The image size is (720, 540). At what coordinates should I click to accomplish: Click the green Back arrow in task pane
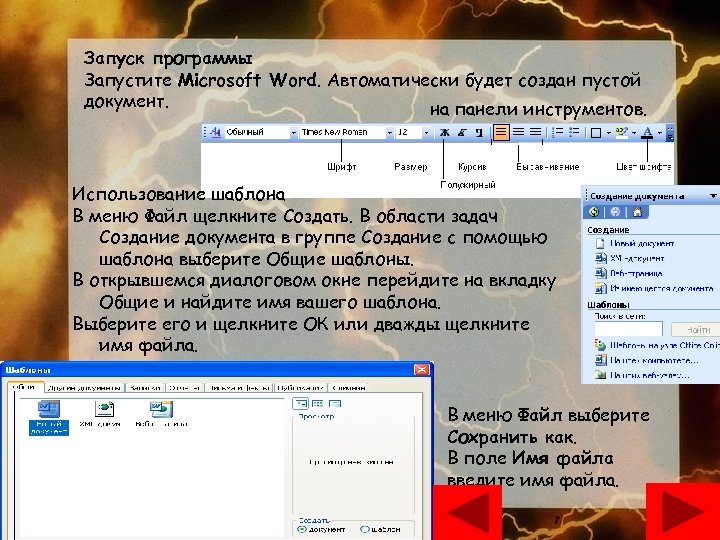pyautogui.click(x=594, y=212)
